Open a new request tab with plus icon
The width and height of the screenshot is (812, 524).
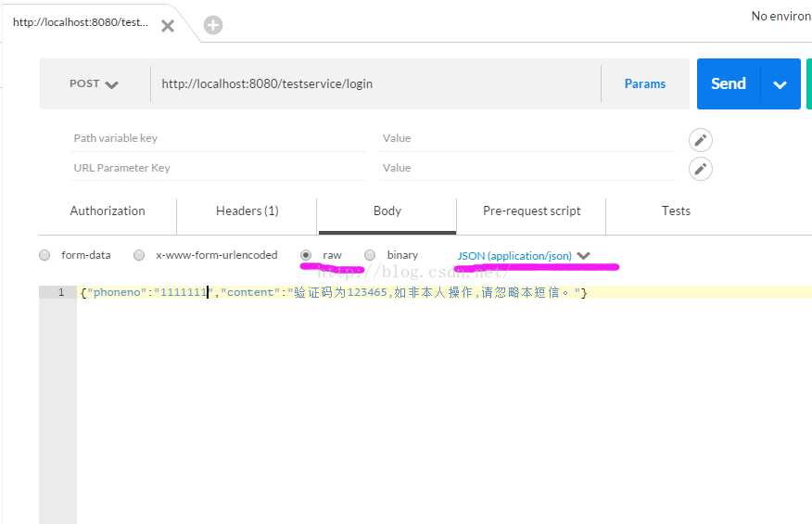(x=213, y=25)
